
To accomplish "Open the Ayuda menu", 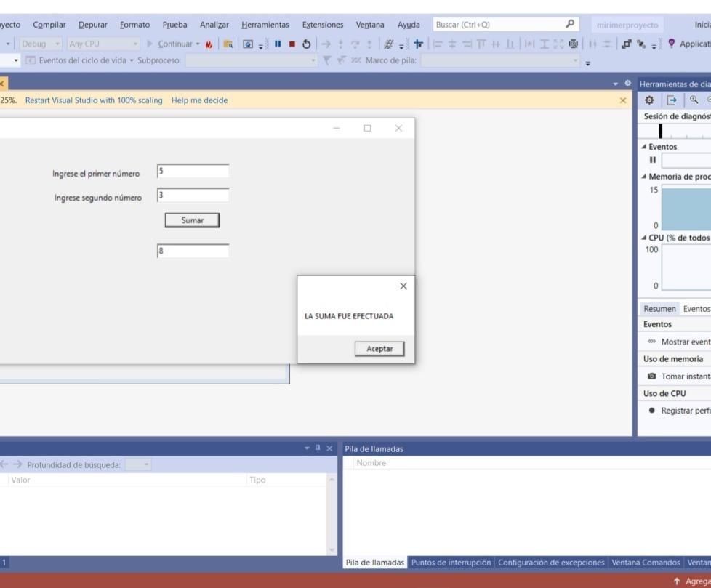I will tap(409, 25).
